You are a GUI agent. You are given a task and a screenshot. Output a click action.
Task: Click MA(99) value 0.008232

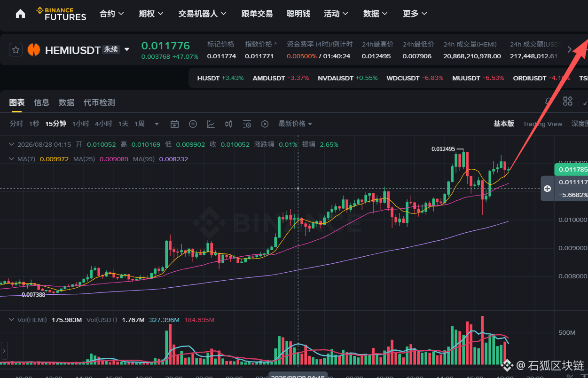(173, 159)
